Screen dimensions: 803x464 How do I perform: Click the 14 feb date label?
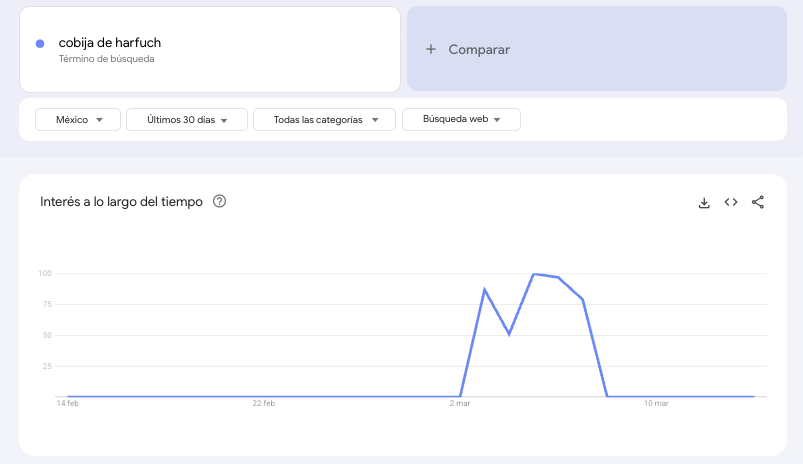click(x=67, y=404)
